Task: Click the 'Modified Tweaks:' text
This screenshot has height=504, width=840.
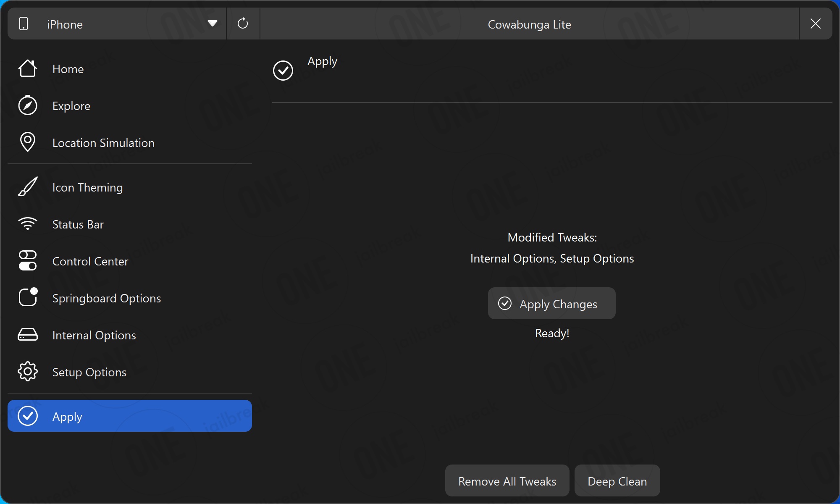Action: point(552,237)
